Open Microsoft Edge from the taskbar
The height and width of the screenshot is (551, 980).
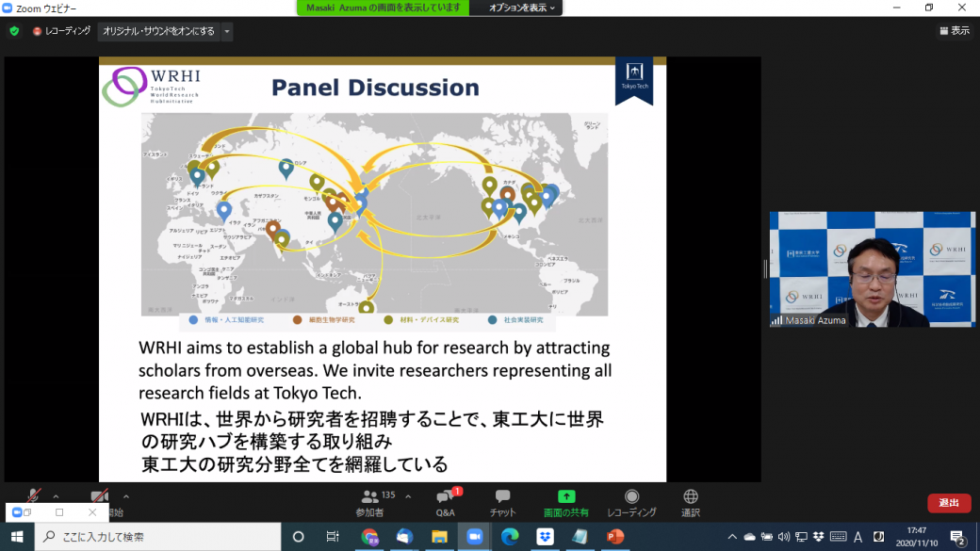pos(510,537)
